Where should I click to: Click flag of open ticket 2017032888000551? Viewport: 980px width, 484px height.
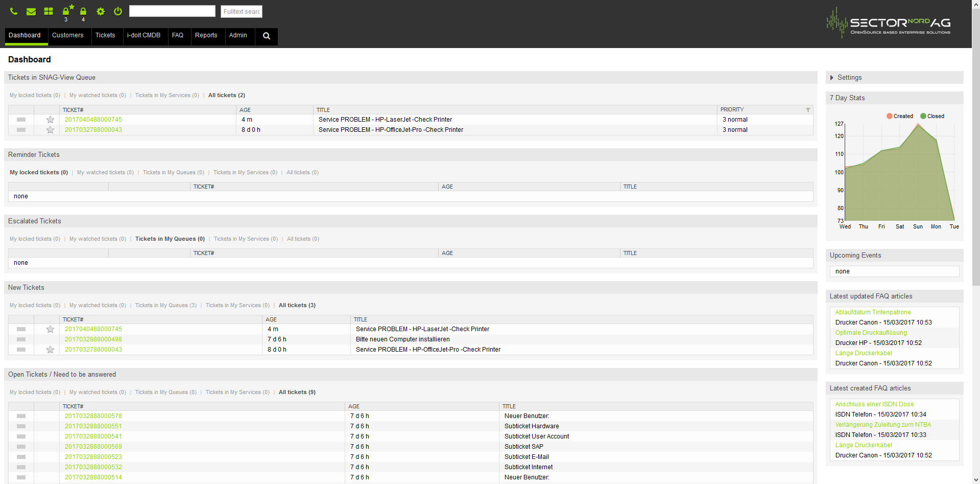tap(21, 426)
